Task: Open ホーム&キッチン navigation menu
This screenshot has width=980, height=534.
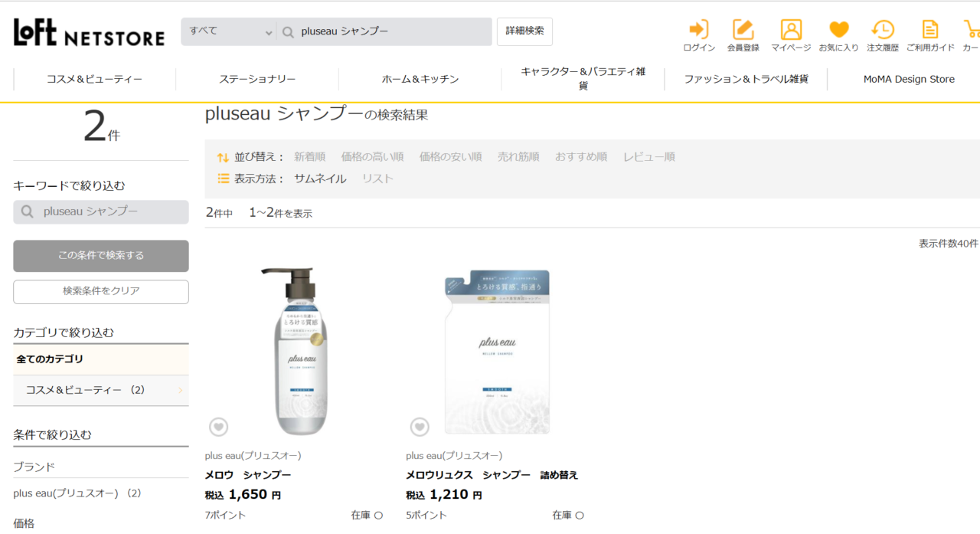Action: click(x=420, y=79)
